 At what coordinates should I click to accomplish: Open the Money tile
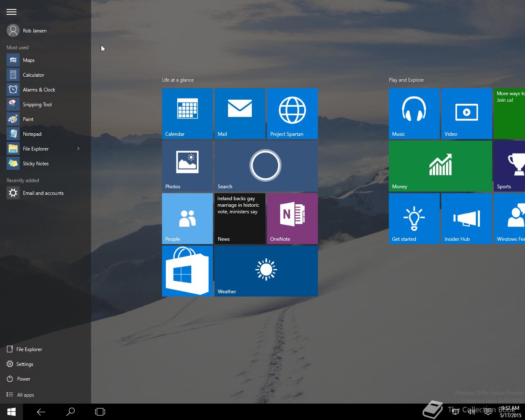(441, 166)
